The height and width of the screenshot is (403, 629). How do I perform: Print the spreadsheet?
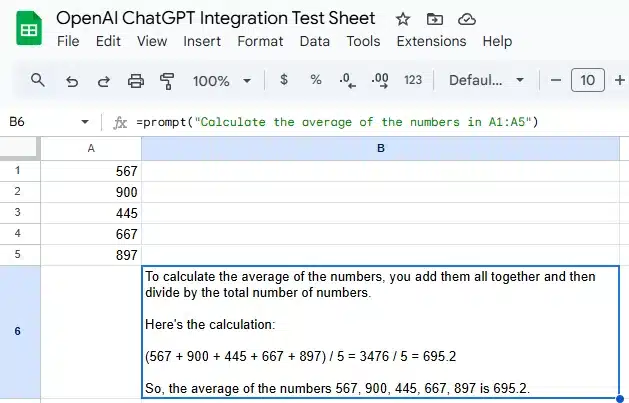point(136,81)
